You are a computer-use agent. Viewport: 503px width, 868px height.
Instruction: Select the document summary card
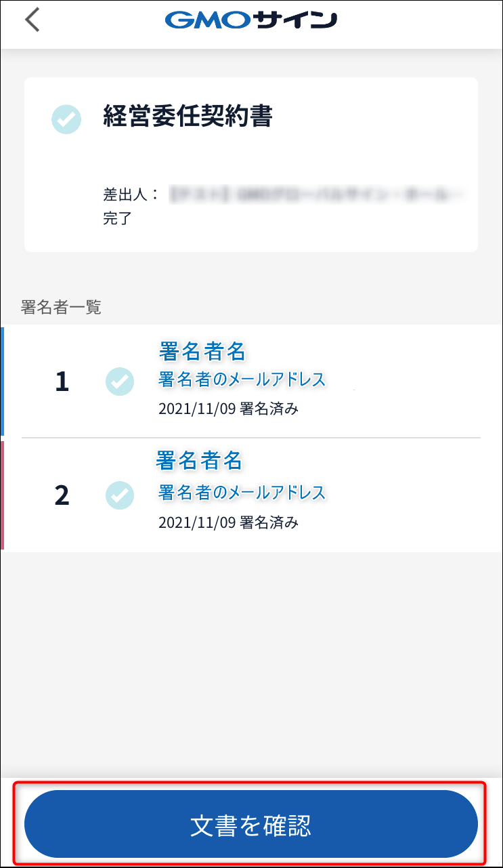point(251,165)
